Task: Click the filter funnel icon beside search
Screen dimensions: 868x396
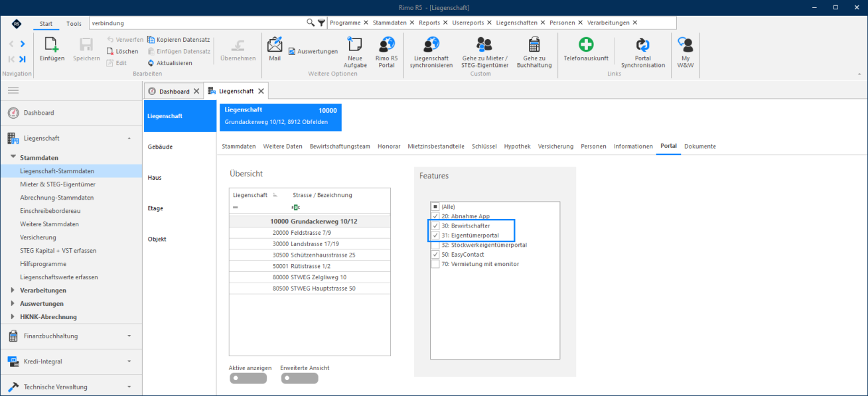Action: [x=322, y=23]
